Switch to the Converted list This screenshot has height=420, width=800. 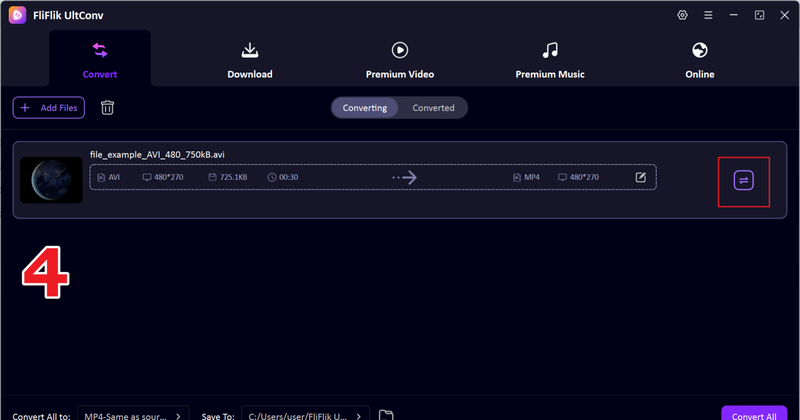click(433, 108)
